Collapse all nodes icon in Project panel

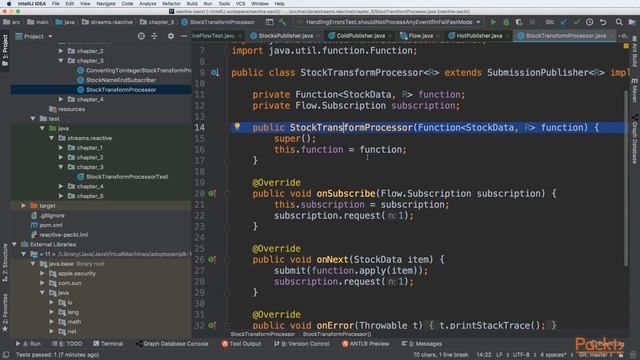pos(154,36)
